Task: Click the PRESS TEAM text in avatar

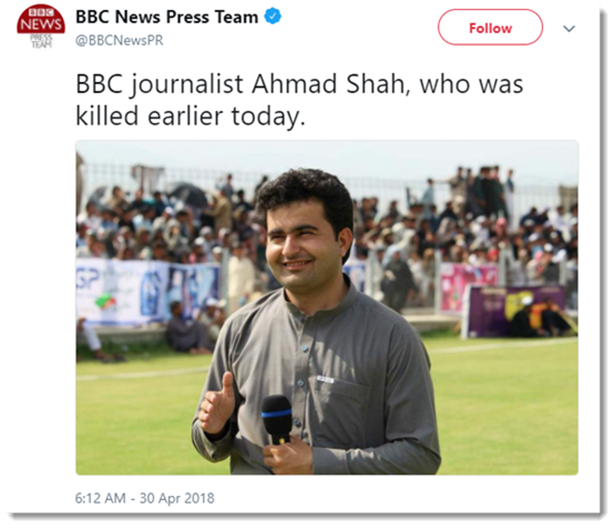Action: (40, 44)
